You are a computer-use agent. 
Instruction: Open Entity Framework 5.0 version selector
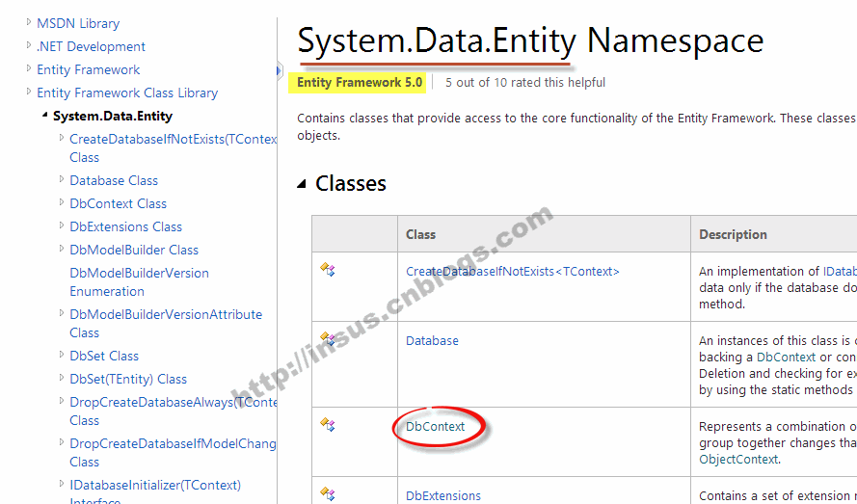pyautogui.click(x=360, y=83)
